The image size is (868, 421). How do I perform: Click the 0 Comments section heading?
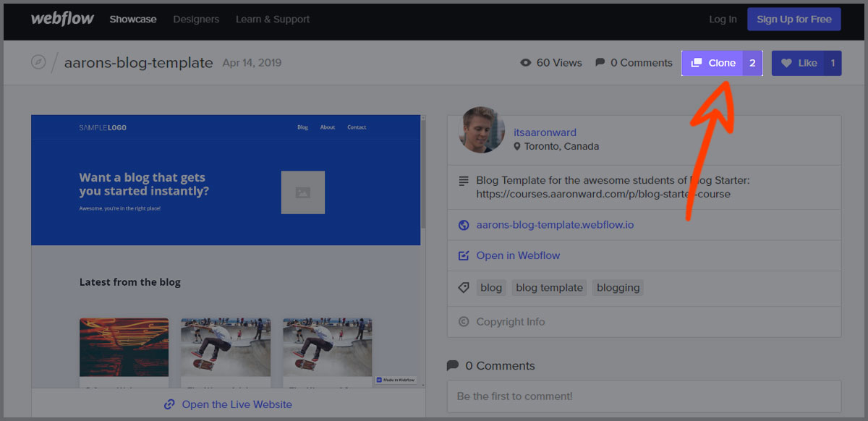[500, 366]
